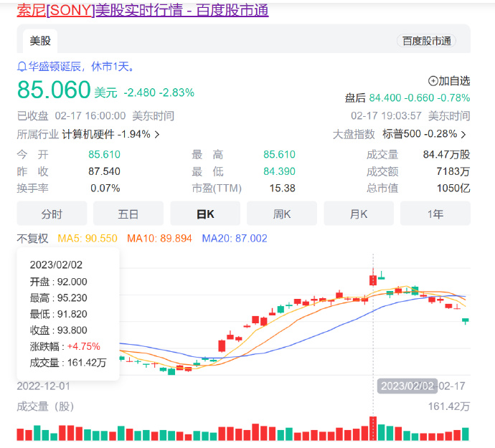The width and height of the screenshot is (495, 448).
Task: Expand 标普500 index chevron arrow
Action: pos(463,135)
